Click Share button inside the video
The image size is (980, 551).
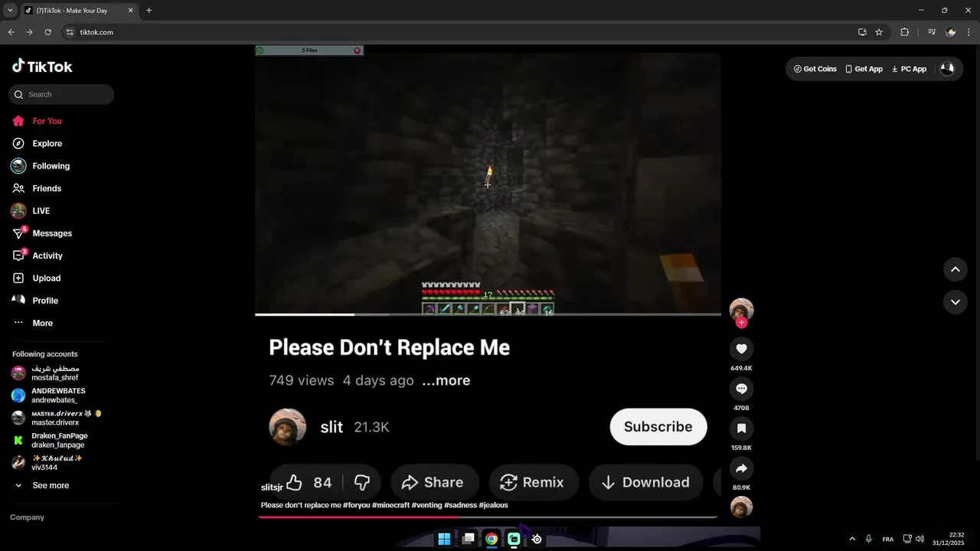click(433, 482)
